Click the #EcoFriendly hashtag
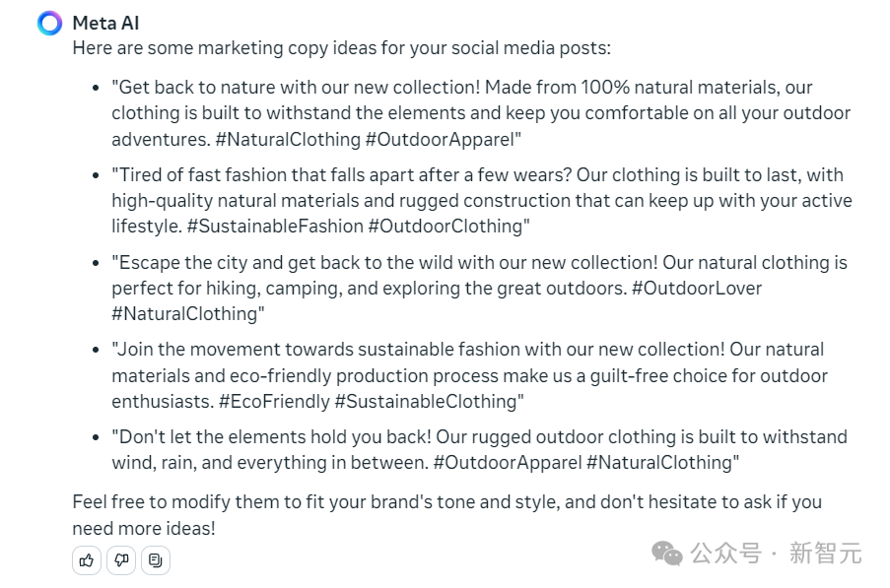This screenshot has height=588, width=890. tap(275, 402)
